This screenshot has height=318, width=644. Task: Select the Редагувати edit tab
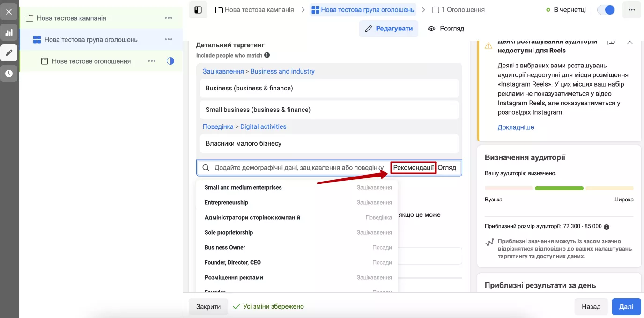tap(389, 29)
